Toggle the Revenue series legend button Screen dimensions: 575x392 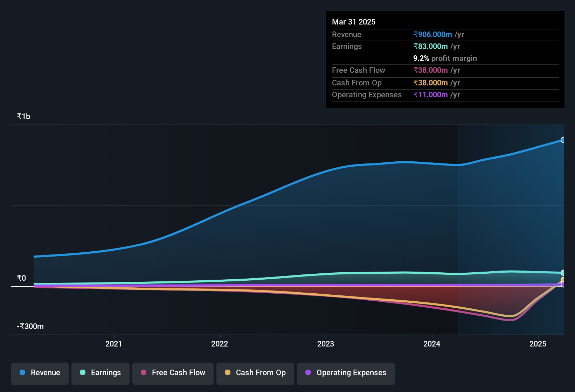[x=40, y=373]
